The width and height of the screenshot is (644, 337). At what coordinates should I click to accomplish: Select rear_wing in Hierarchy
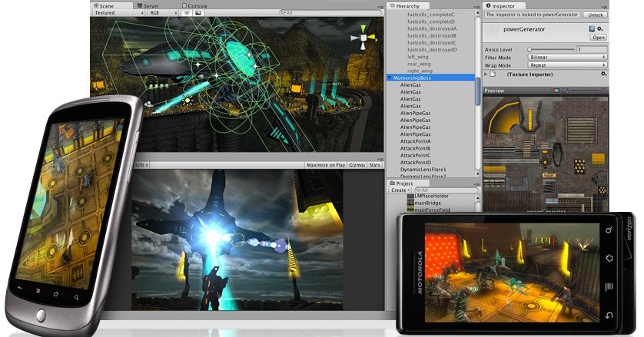(418, 64)
